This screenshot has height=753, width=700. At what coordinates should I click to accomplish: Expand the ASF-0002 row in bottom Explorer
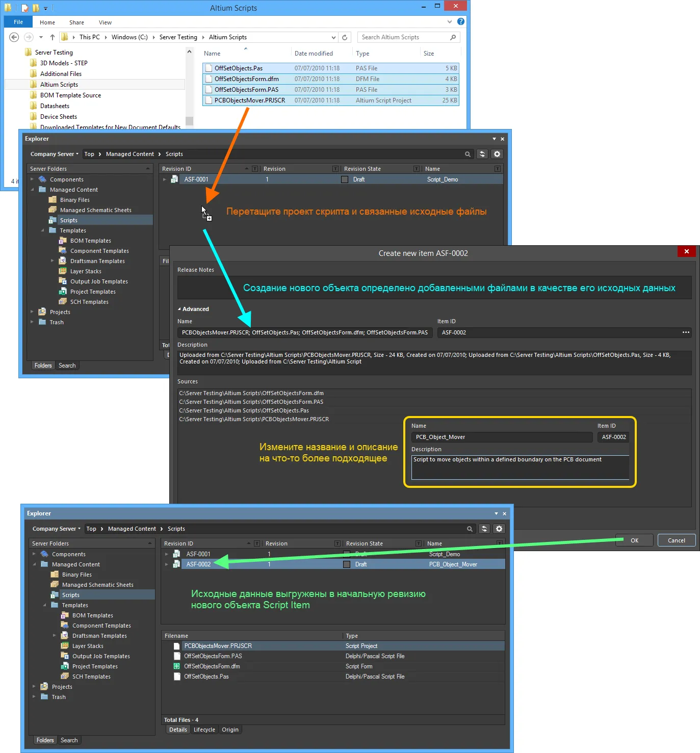tap(167, 564)
